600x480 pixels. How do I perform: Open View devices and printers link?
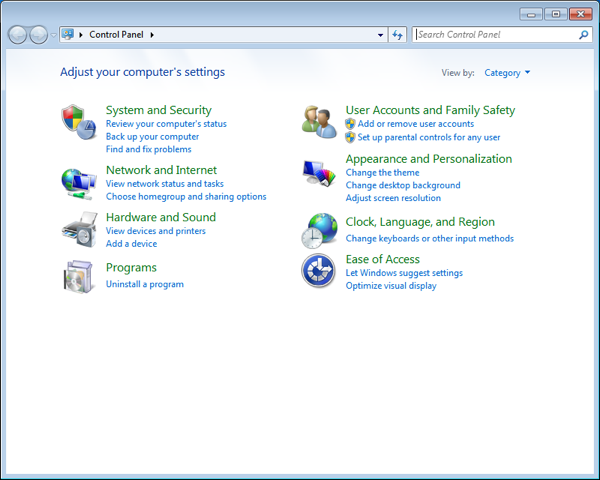click(x=155, y=231)
